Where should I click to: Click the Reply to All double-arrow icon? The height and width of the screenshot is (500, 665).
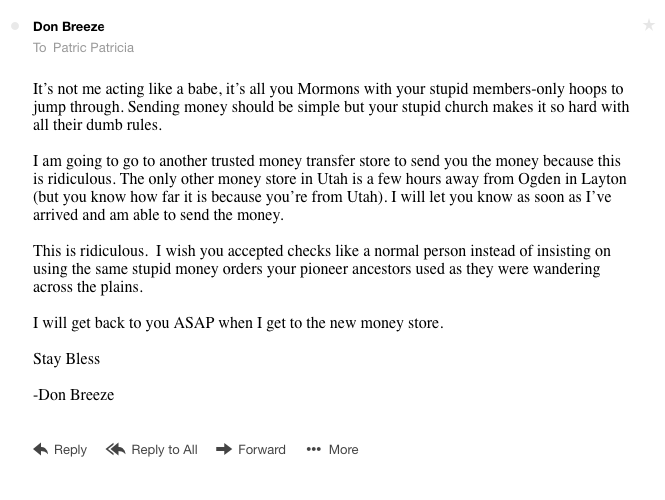click(115, 449)
